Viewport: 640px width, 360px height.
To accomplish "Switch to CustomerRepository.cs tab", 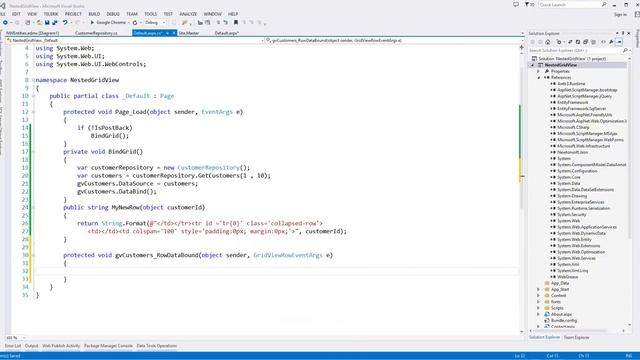I will (96, 33).
